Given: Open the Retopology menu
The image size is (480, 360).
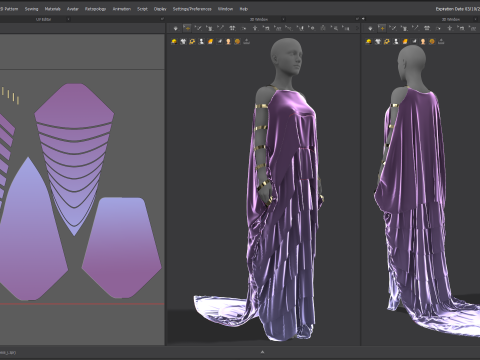Looking at the screenshot, I should tap(95, 9).
